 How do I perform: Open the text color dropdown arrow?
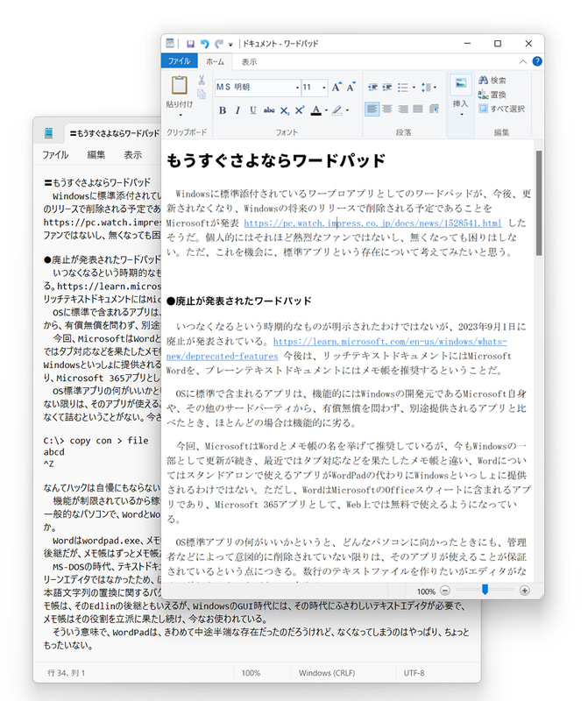326,110
